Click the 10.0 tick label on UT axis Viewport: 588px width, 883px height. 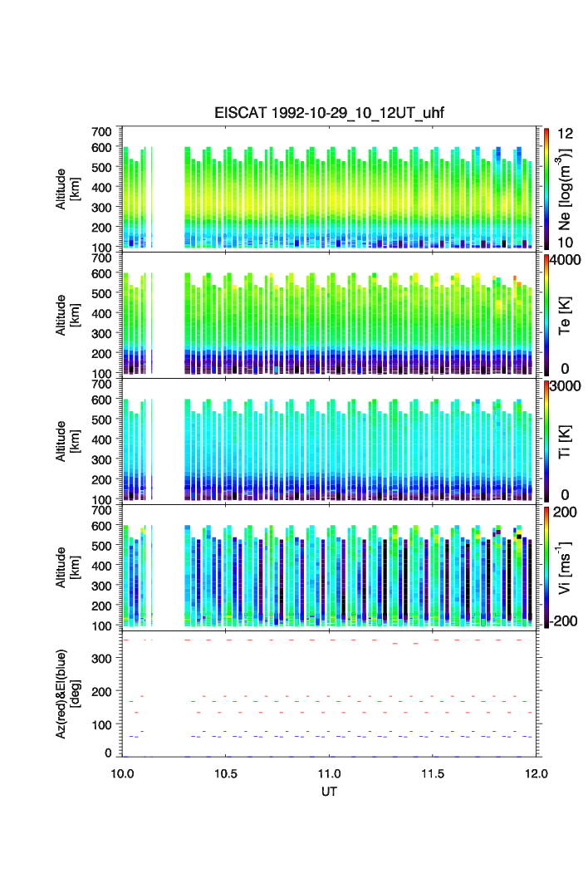point(122,773)
